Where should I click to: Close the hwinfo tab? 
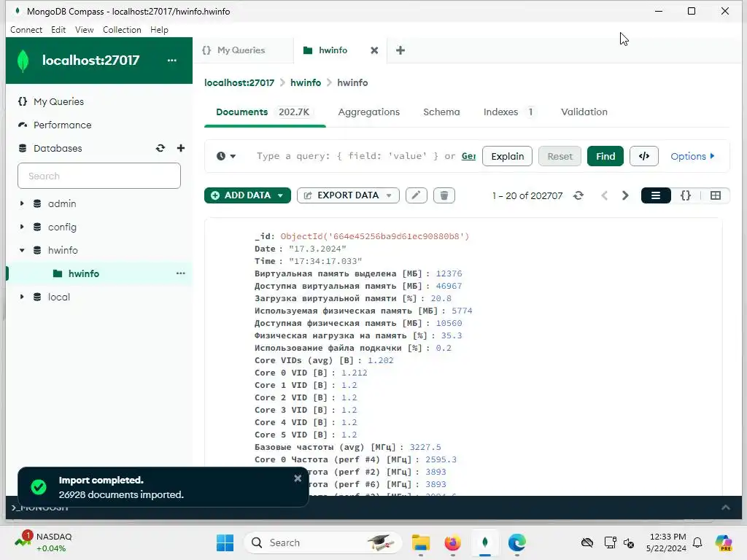(x=374, y=50)
